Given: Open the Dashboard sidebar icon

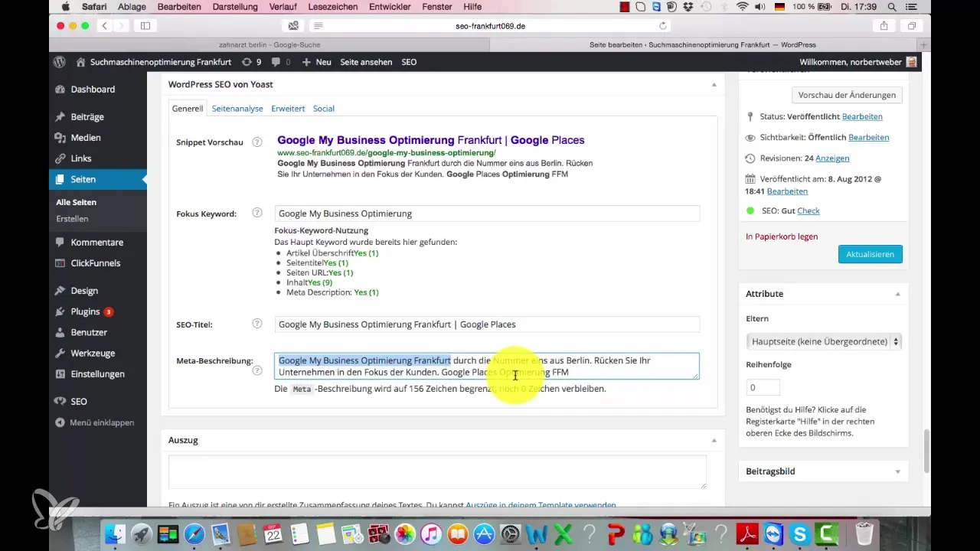Looking at the screenshot, I should [60, 90].
